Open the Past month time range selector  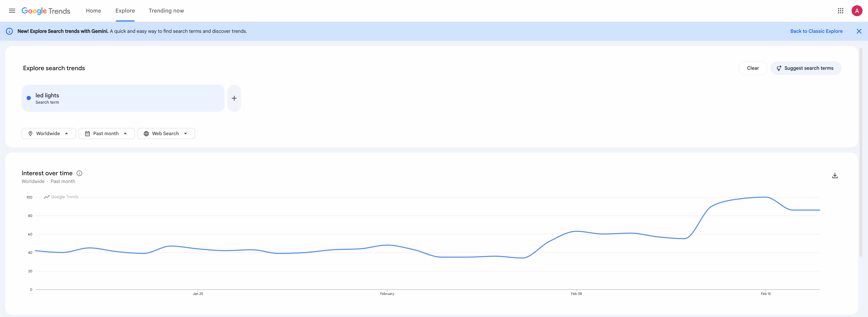[107, 133]
